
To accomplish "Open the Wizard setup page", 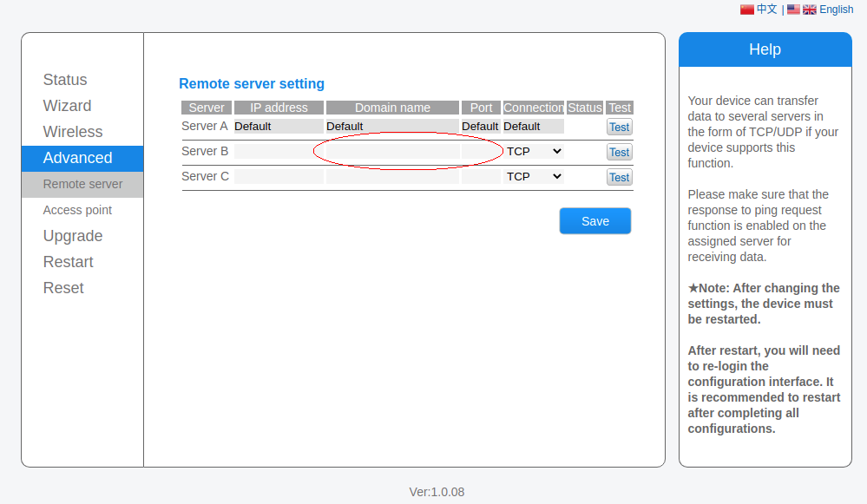I will pos(67,106).
